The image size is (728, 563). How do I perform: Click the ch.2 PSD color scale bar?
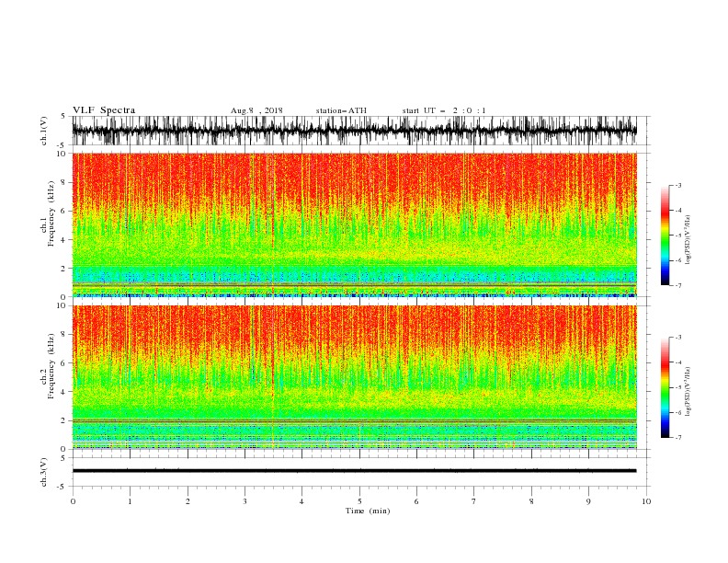665,387
